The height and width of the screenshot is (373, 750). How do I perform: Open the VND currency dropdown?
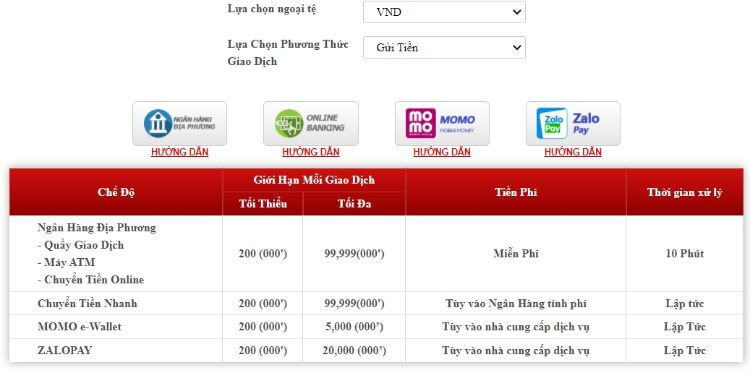(x=444, y=12)
